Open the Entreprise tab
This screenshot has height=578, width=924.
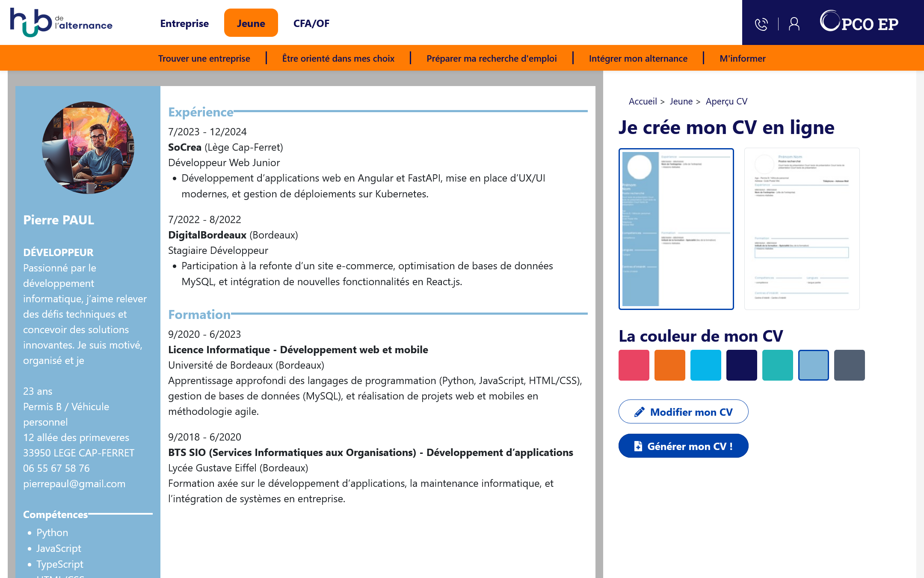[x=184, y=23]
